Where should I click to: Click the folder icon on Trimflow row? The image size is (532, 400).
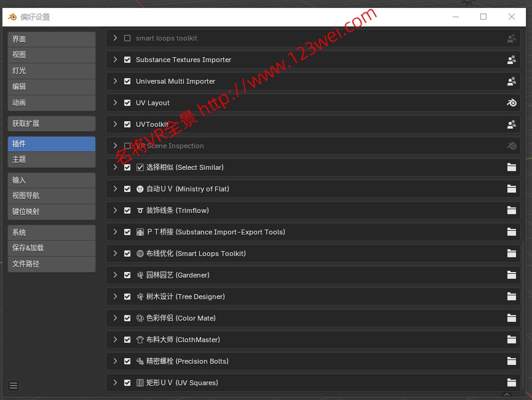511,210
